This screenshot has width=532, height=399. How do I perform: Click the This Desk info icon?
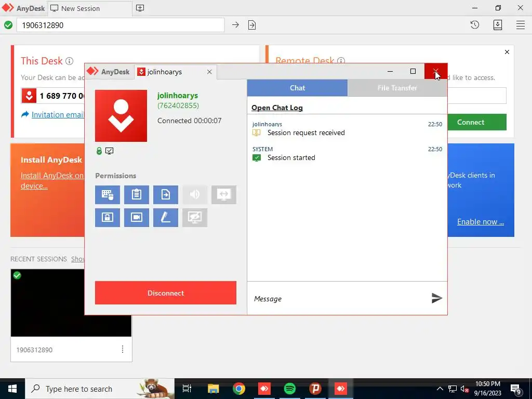pyautogui.click(x=69, y=61)
